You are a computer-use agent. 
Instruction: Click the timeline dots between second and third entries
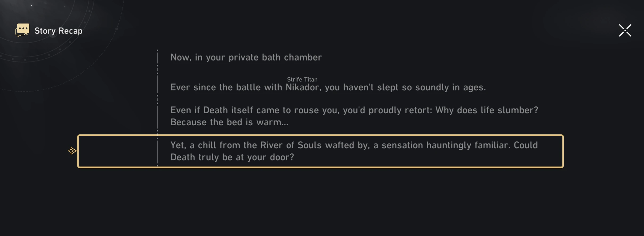tap(158, 99)
